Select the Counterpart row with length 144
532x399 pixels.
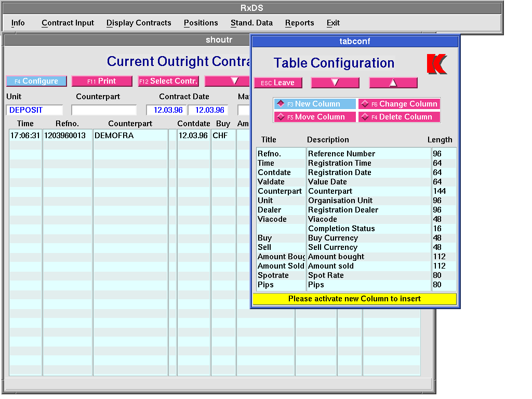(x=356, y=191)
